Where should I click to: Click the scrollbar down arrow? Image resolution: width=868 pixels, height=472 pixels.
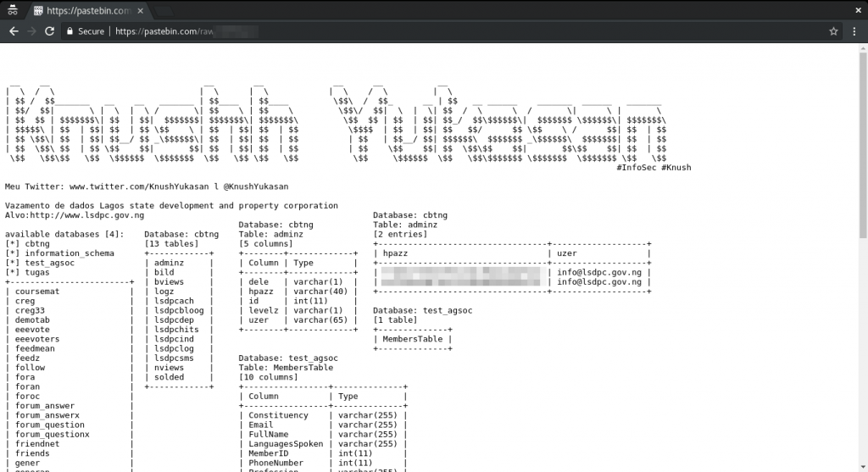(x=863, y=467)
